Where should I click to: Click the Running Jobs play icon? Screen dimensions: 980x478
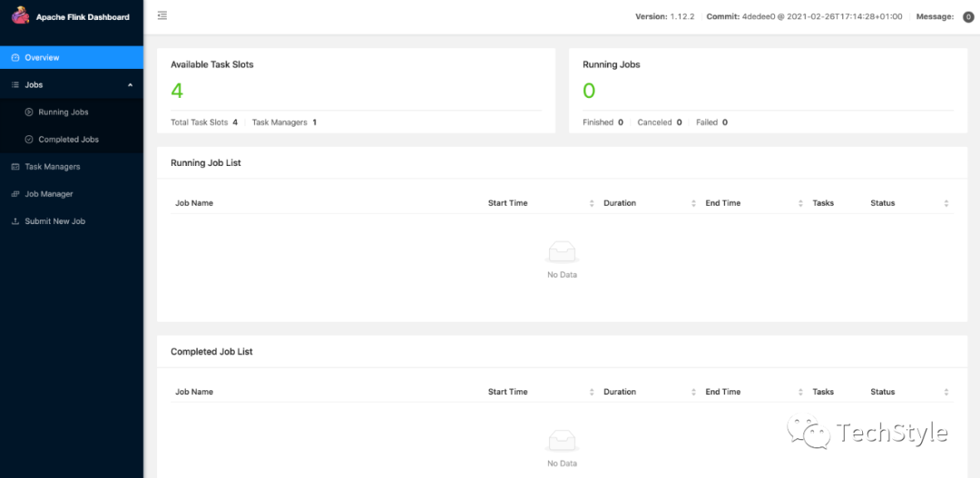click(x=29, y=112)
